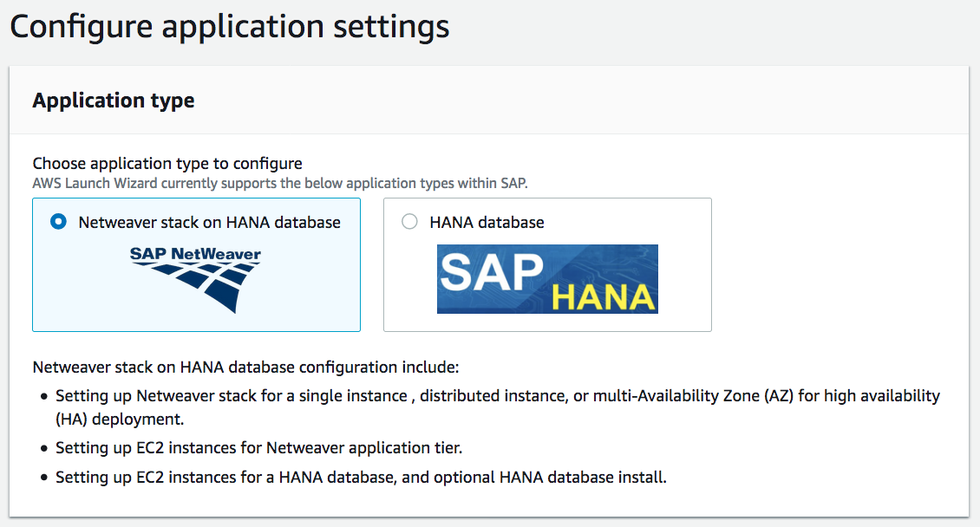Click the "HANA database" card label

coord(487,222)
